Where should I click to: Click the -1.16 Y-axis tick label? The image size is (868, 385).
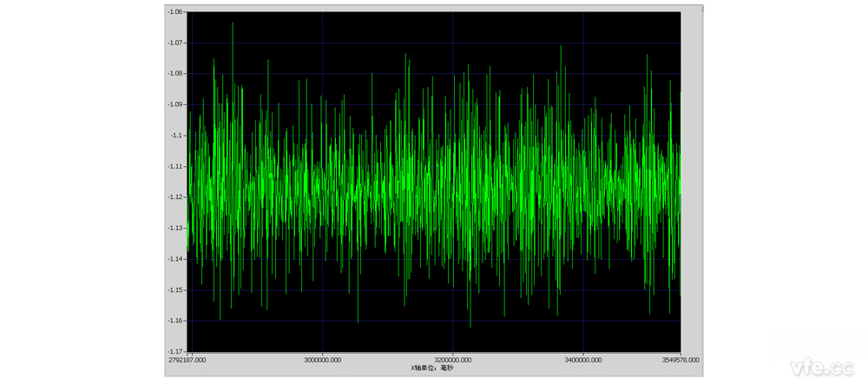tap(176, 321)
